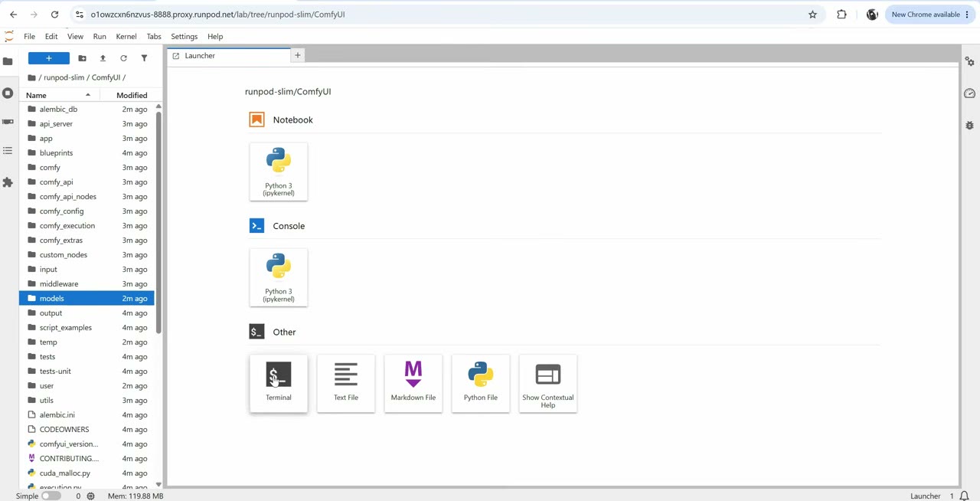
Task: Navigate to runpod-slim in breadcrumb
Action: (64, 77)
